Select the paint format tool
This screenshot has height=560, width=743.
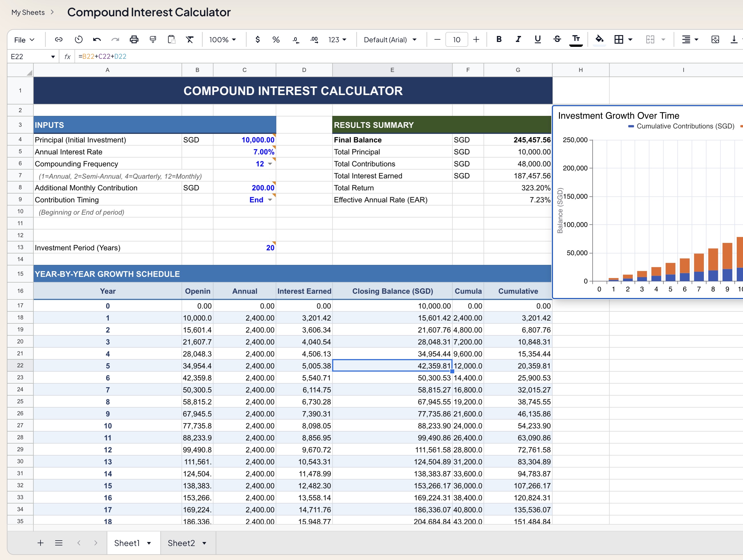tap(153, 40)
